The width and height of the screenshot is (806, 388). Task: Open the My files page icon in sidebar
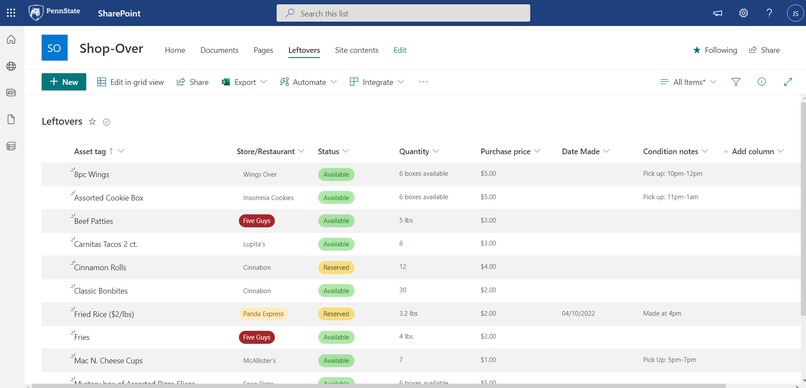(11, 120)
